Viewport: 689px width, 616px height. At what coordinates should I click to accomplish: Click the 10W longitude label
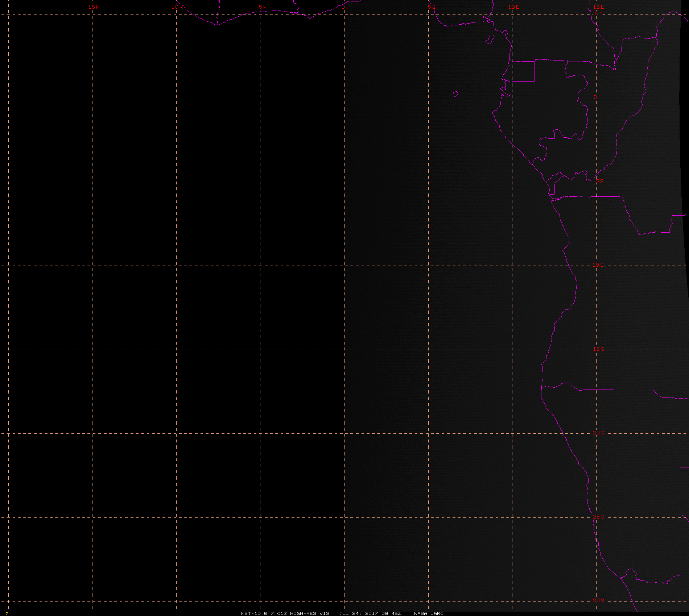click(x=177, y=7)
